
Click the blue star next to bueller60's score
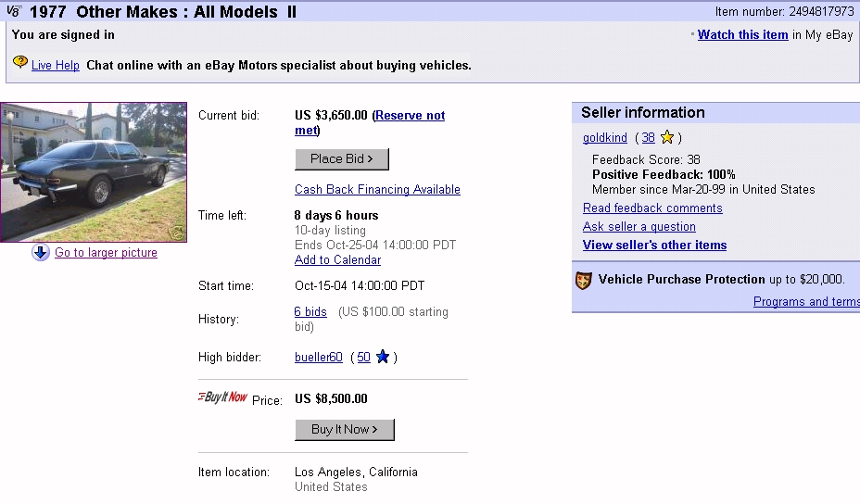[x=383, y=357]
